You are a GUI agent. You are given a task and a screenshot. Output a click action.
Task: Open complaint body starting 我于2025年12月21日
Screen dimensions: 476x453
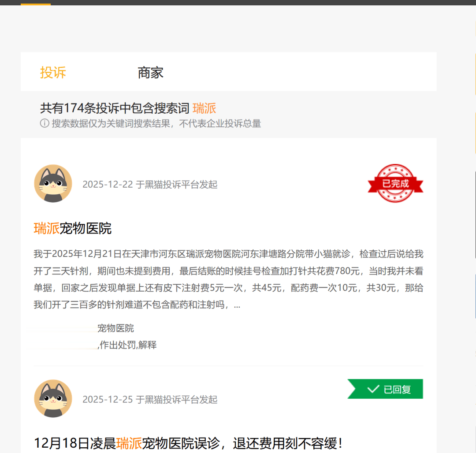click(228, 279)
